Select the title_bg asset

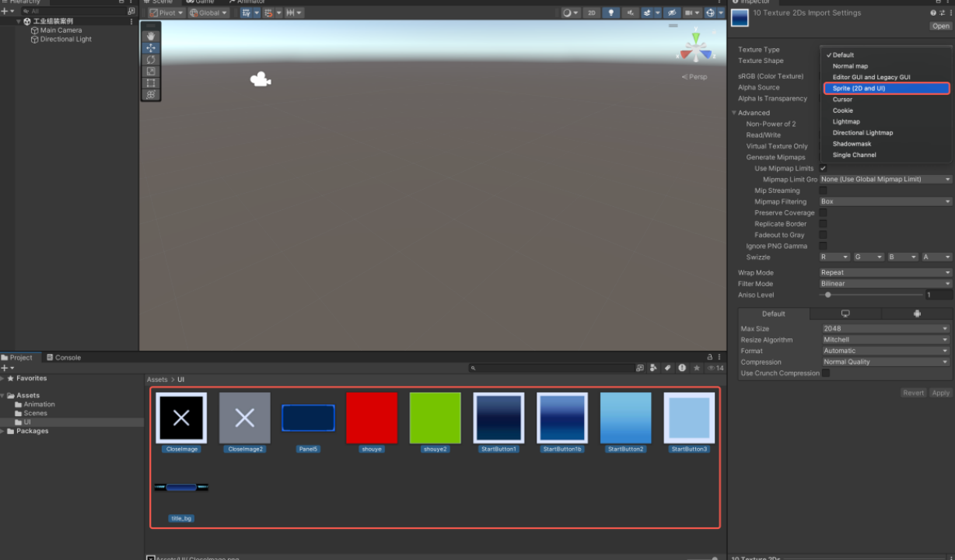181,488
